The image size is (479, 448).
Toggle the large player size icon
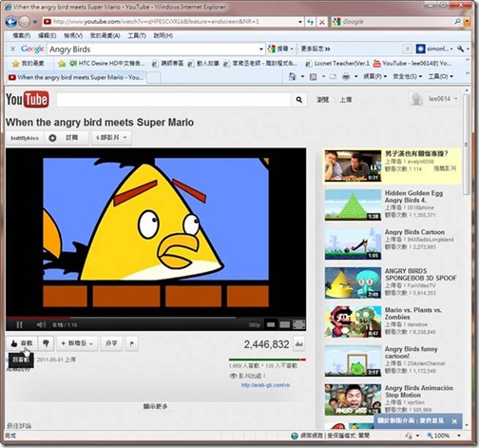coord(284,324)
